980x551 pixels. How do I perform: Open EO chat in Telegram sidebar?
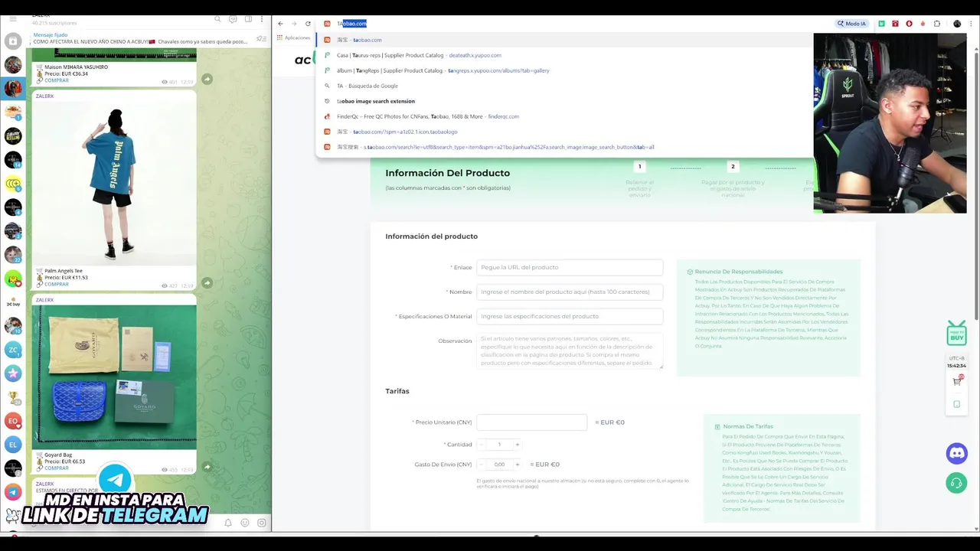click(13, 421)
